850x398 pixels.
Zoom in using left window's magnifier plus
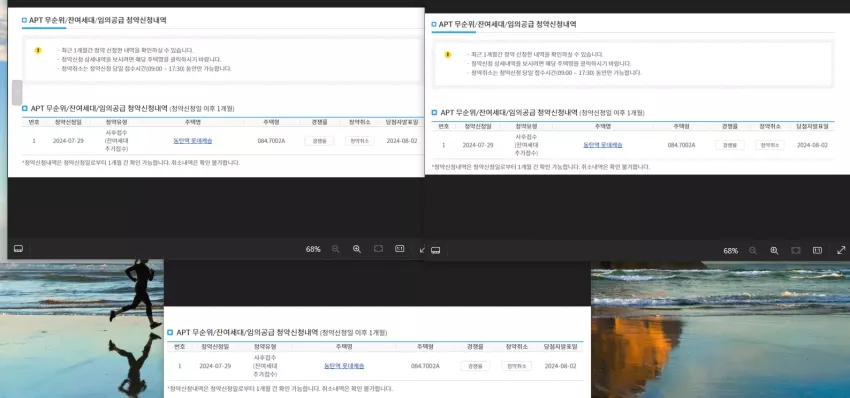tap(357, 249)
